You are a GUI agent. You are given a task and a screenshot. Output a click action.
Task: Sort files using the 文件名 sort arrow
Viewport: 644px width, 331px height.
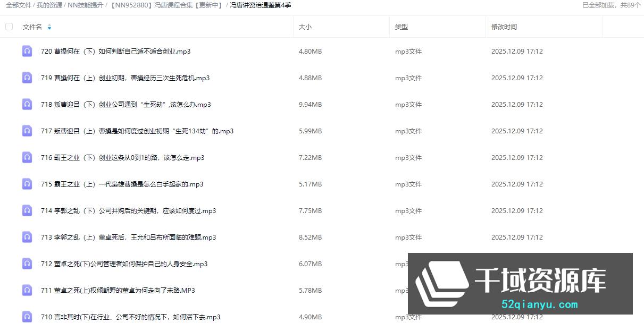pyautogui.click(x=49, y=27)
